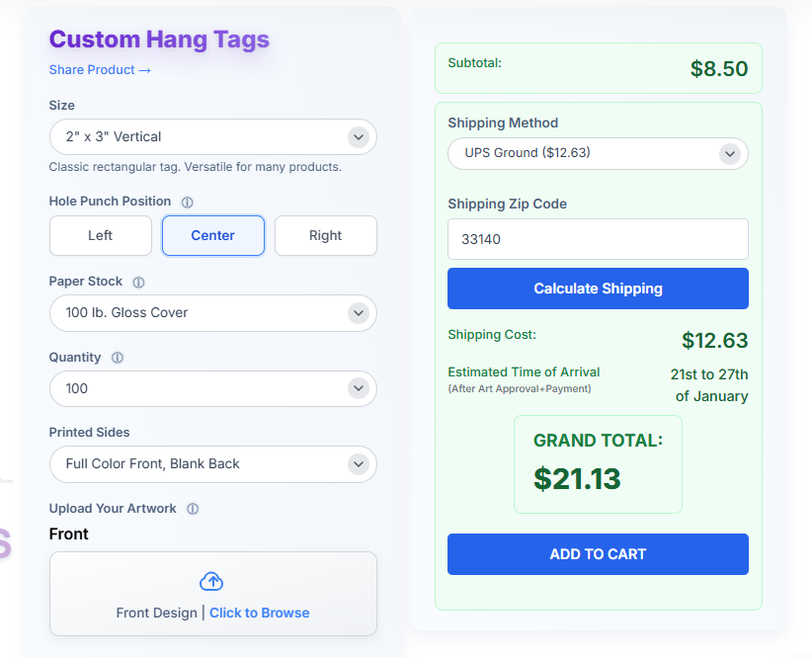Click the Front Design upload drop area
This screenshot has height=657, width=812.
(x=212, y=595)
